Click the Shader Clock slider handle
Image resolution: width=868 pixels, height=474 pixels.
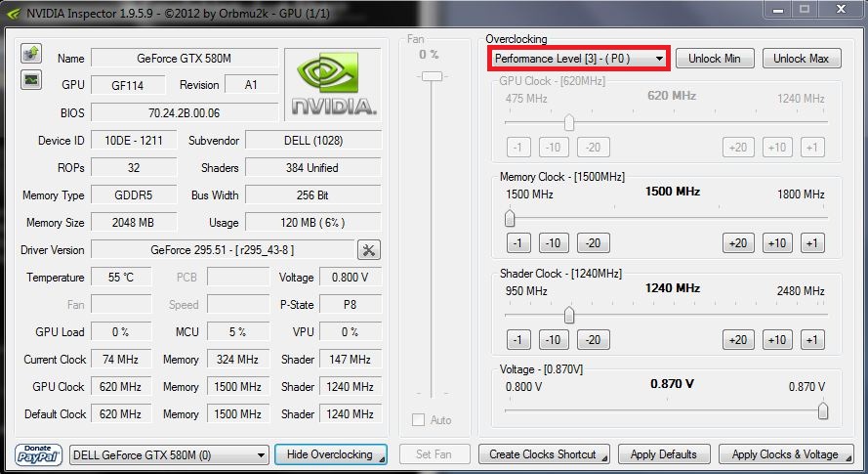pyautogui.click(x=569, y=315)
